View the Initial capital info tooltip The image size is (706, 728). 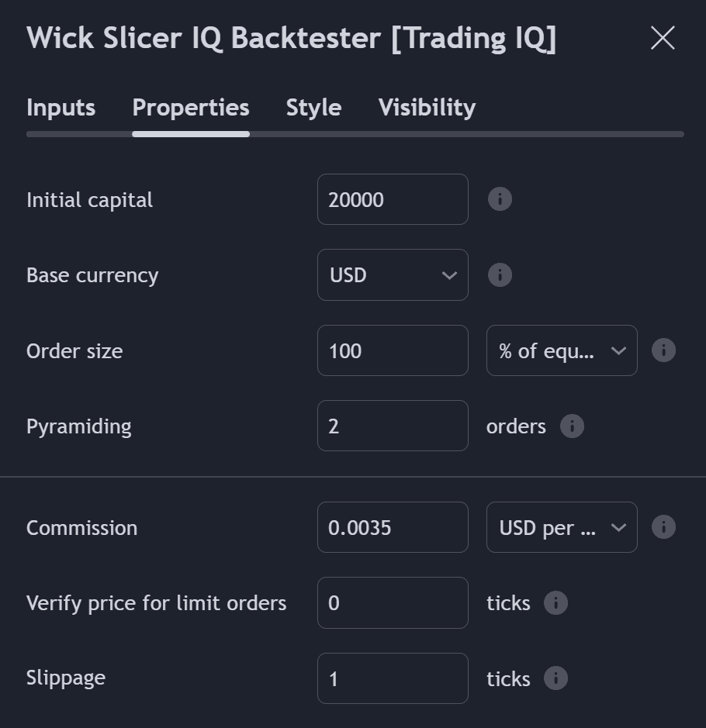500,199
